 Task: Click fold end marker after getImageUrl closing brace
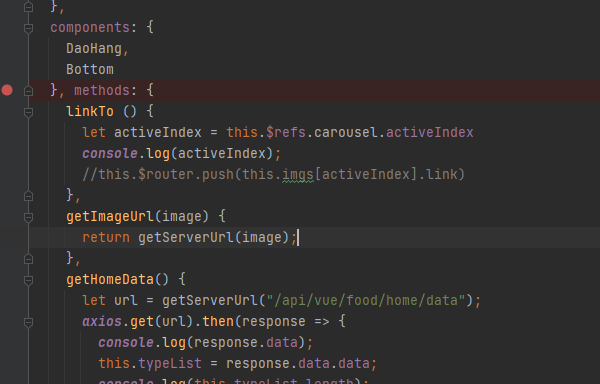pos(28,259)
